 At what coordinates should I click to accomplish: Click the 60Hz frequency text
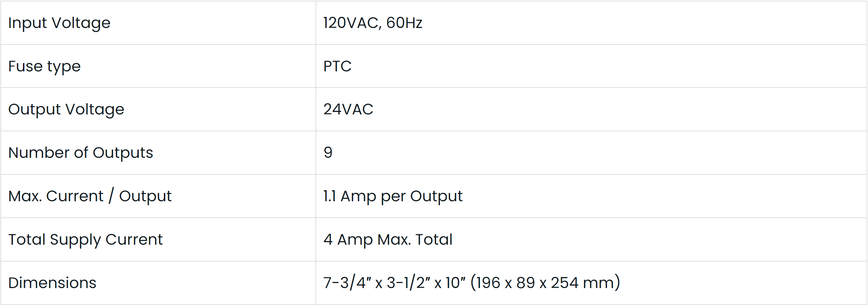tap(404, 23)
